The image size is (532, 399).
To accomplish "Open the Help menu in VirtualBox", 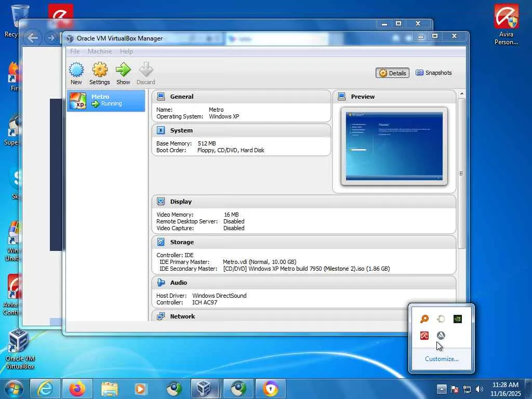I will (x=126, y=51).
